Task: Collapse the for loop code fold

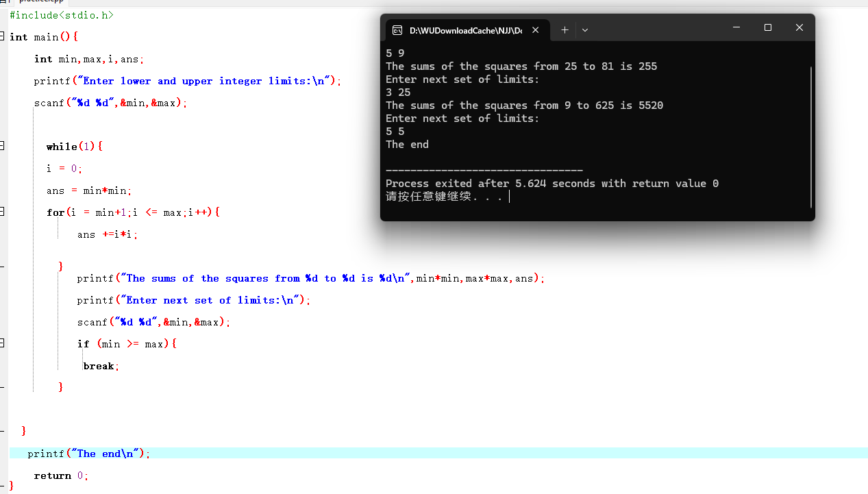Action: click(x=2, y=212)
